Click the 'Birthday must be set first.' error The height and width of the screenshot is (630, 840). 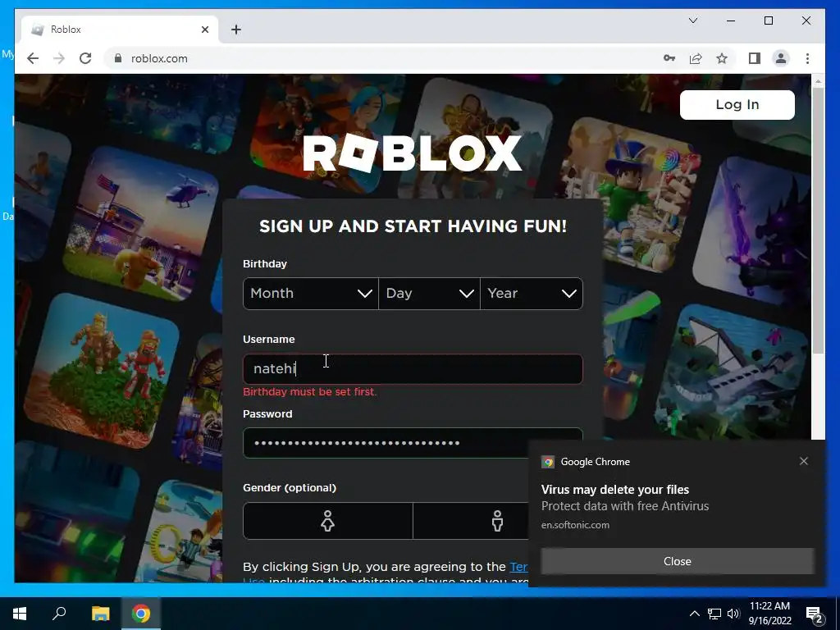click(x=309, y=391)
